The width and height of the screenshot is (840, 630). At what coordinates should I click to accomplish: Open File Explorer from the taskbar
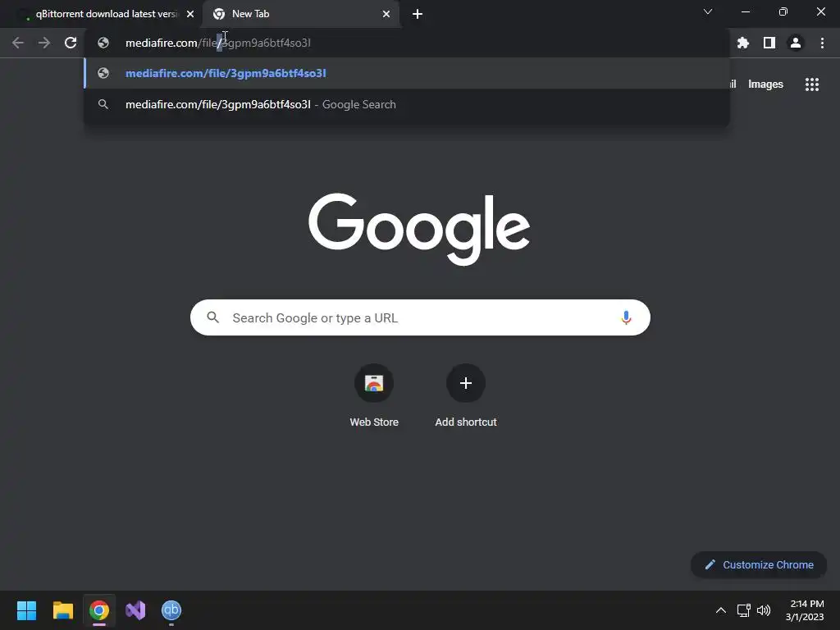[x=62, y=610]
